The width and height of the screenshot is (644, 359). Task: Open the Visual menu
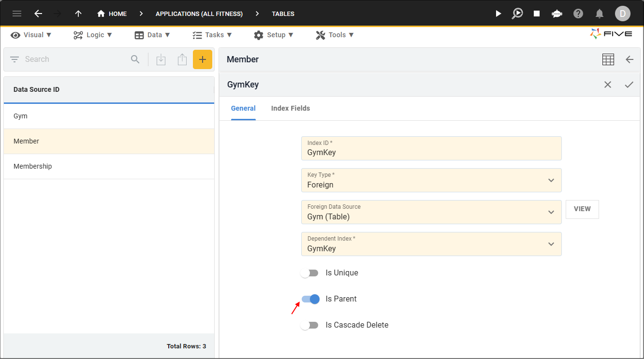pyautogui.click(x=31, y=35)
